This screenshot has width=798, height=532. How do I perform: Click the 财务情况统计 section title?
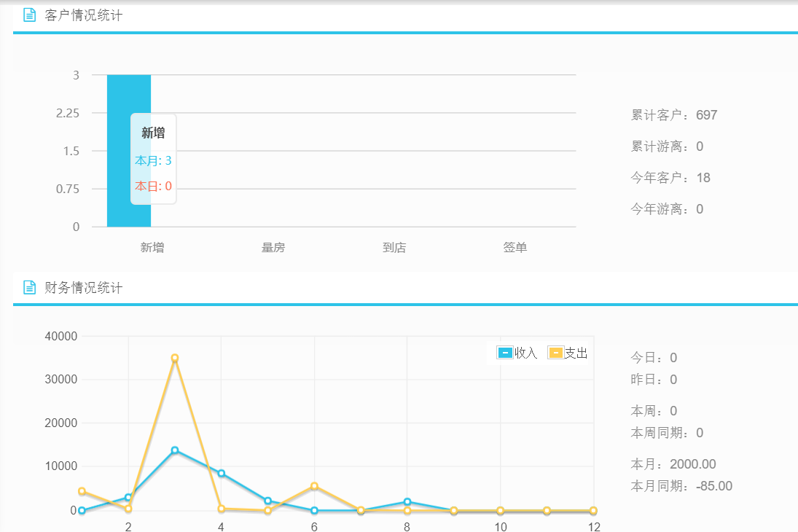[x=84, y=287]
